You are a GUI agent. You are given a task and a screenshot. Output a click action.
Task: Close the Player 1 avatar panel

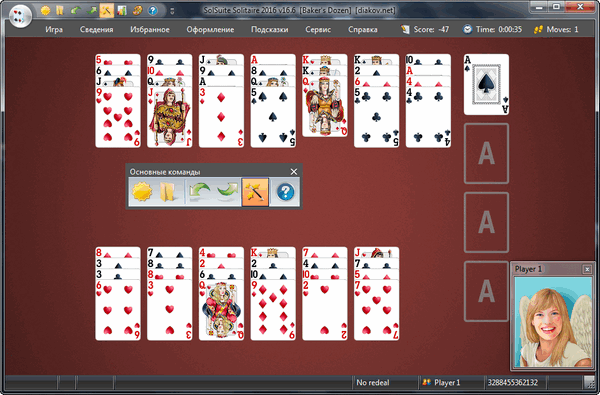point(587,269)
